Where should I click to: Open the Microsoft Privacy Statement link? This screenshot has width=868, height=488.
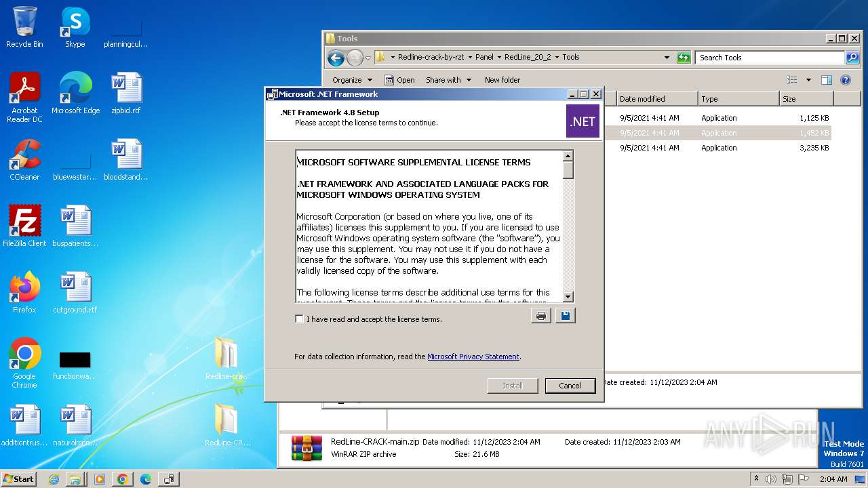(473, 357)
